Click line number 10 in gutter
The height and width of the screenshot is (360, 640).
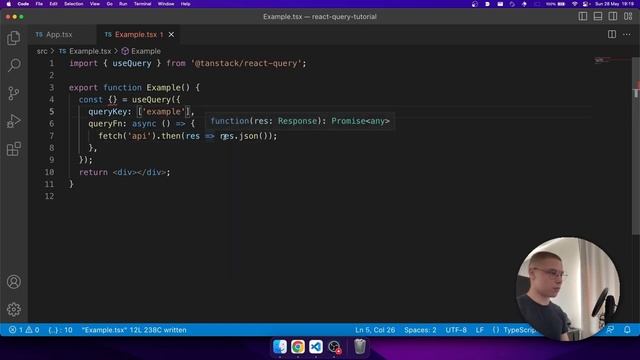49,172
